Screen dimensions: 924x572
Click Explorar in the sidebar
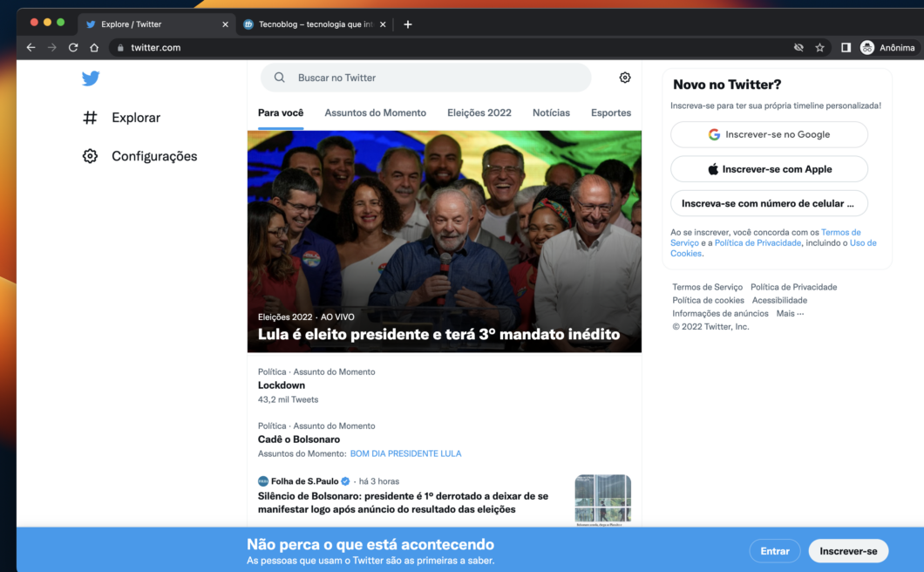(x=136, y=118)
